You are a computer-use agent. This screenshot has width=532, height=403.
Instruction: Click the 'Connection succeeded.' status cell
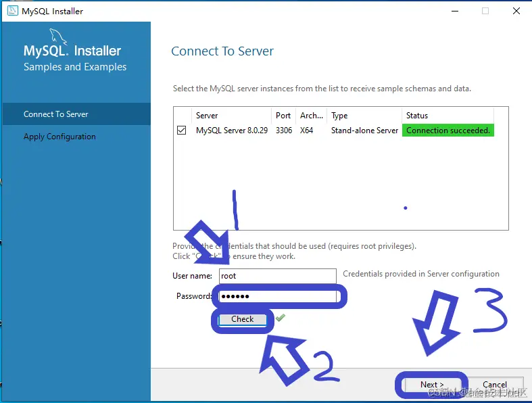coord(448,131)
